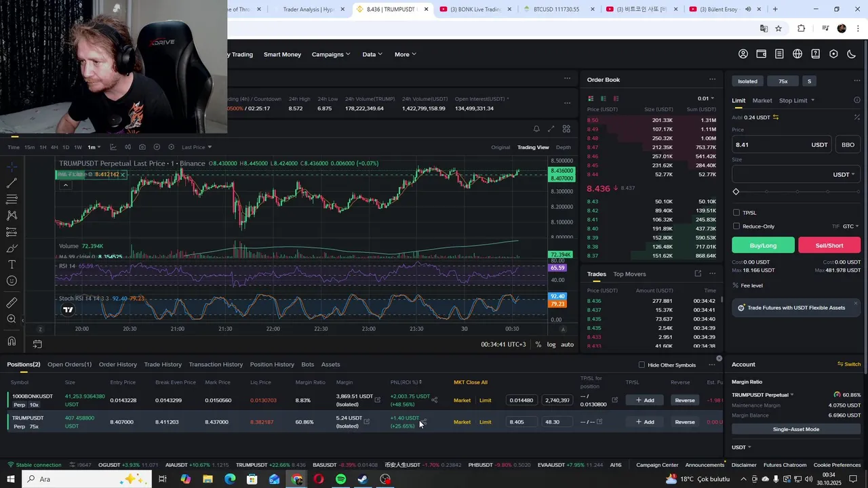Enable the TP/SL checkbox

(x=736, y=213)
